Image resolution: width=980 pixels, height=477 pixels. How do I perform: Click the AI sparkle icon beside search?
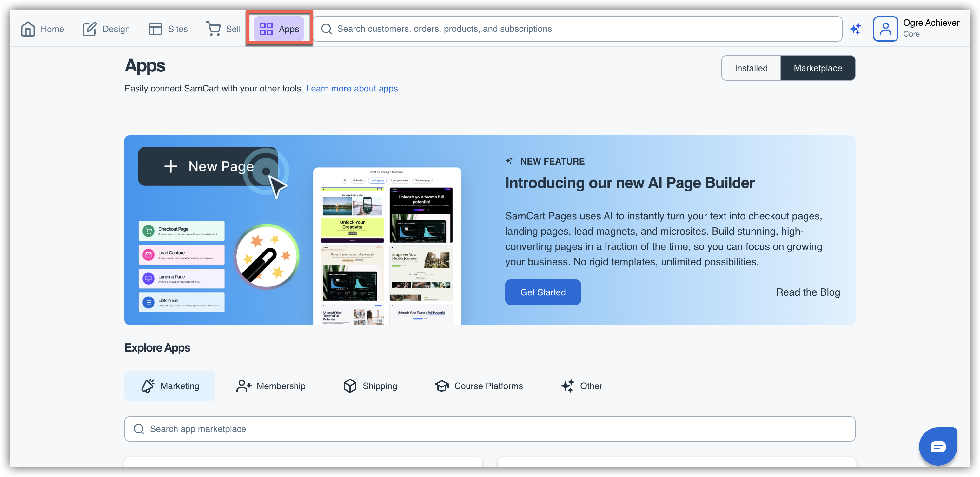tap(856, 29)
